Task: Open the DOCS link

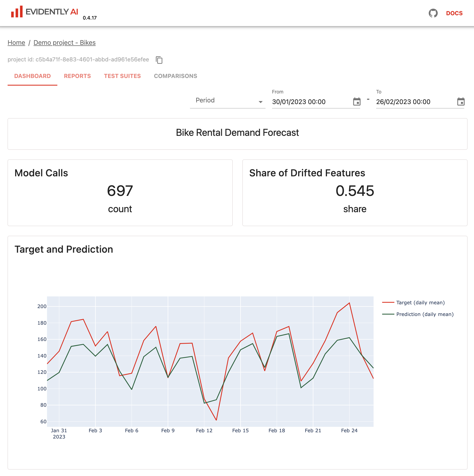Action: click(454, 13)
